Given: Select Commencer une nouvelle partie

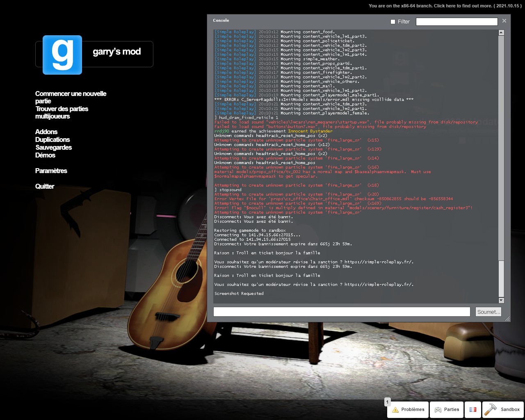Looking at the screenshot, I should 71,97.
